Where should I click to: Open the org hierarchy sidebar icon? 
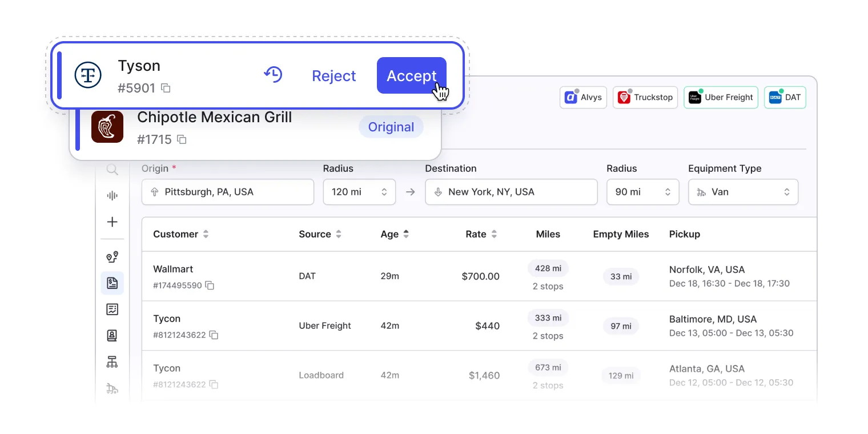pyautogui.click(x=112, y=362)
